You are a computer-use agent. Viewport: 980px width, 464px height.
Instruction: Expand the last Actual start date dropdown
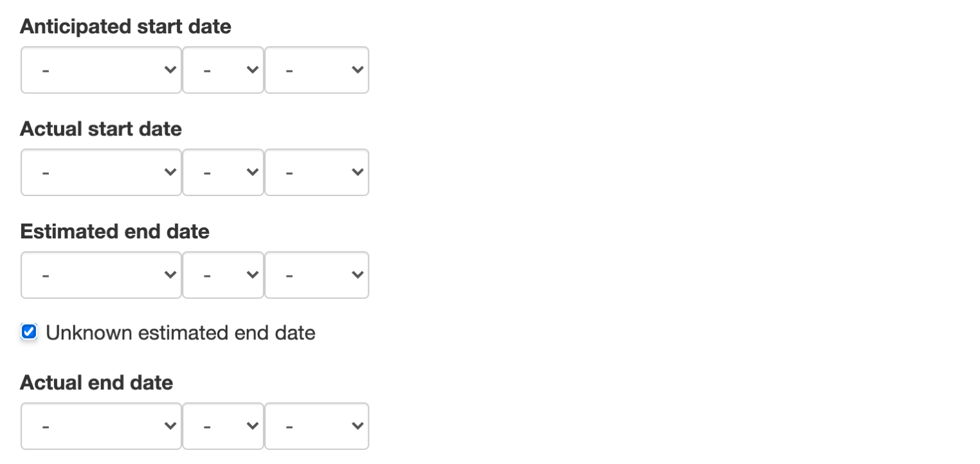click(316, 172)
